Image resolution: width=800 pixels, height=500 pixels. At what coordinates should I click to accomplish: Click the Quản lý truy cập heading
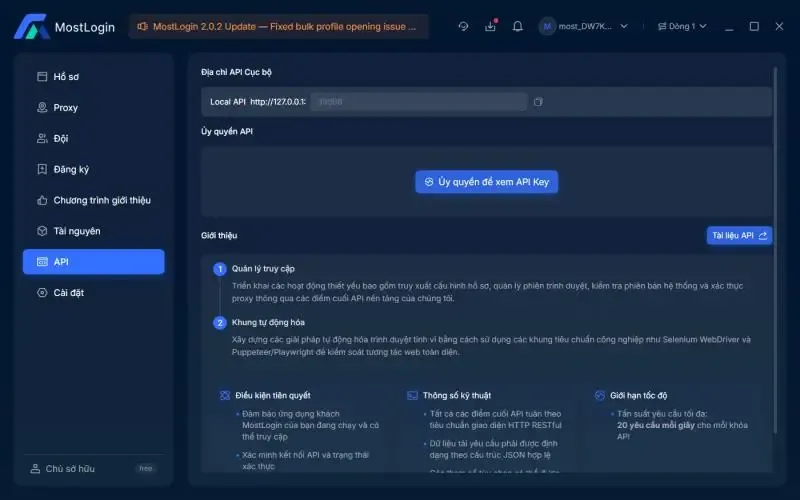263,269
